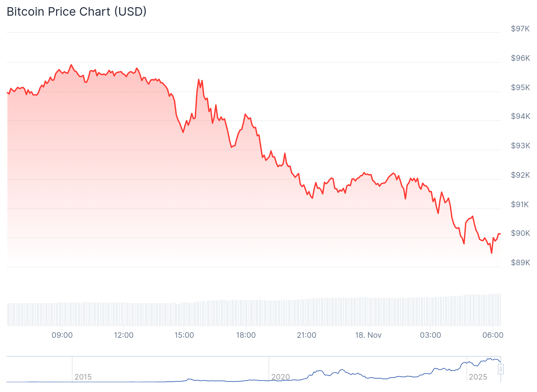Click the $96K price axis label
537x392 pixels.
(x=520, y=58)
